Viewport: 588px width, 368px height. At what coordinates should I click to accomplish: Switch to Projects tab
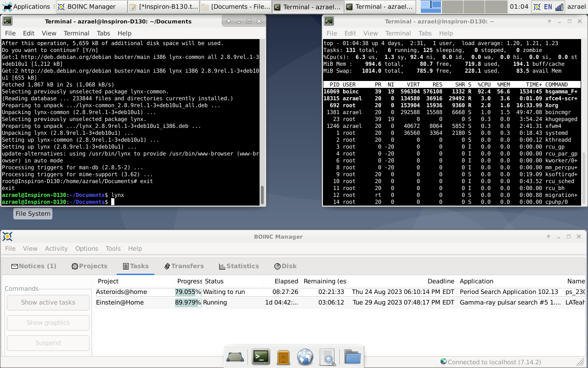tap(90, 266)
